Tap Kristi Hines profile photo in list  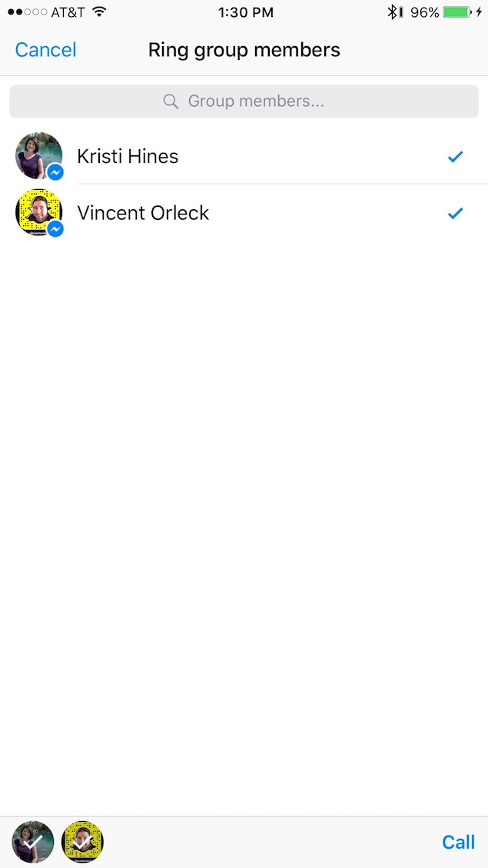point(37,155)
